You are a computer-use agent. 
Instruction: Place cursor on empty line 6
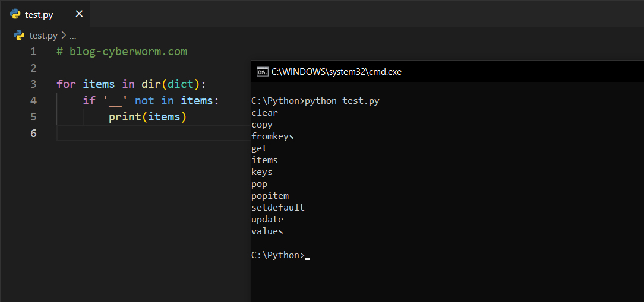click(149, 133)
